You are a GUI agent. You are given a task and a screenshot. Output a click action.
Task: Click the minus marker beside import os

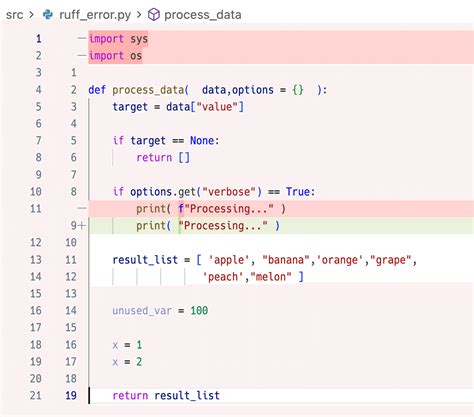82,55
